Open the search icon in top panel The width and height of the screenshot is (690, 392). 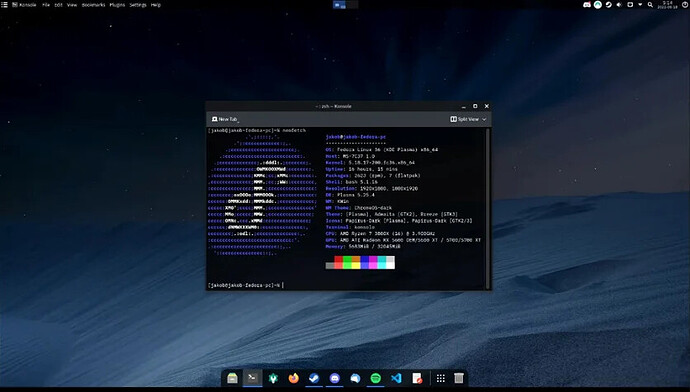pos(650,5)
